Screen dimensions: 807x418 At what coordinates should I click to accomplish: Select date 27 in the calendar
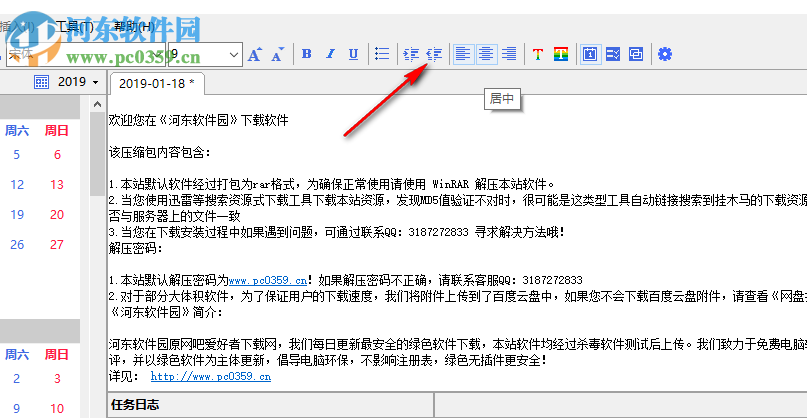pos(57,244)
